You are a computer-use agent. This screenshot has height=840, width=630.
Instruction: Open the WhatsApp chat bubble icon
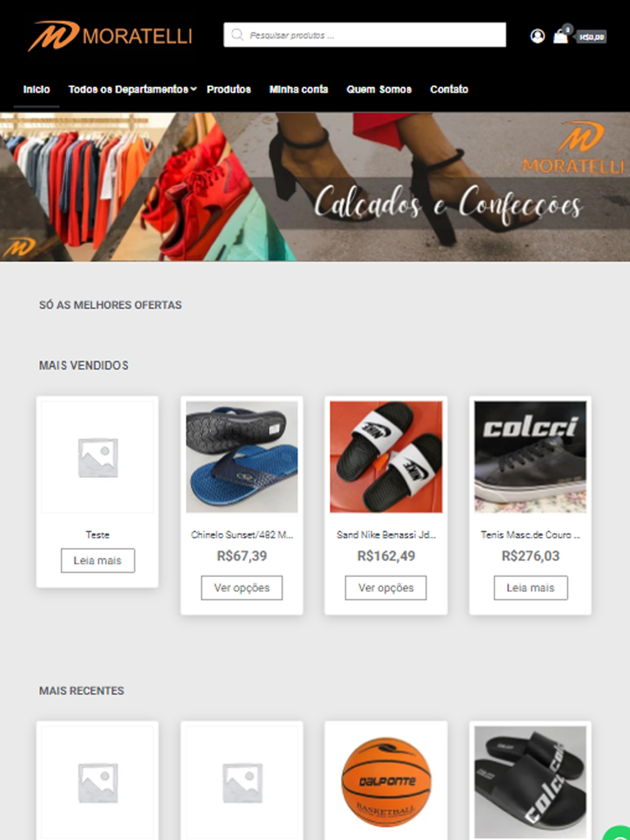click(x=617, y=832)
